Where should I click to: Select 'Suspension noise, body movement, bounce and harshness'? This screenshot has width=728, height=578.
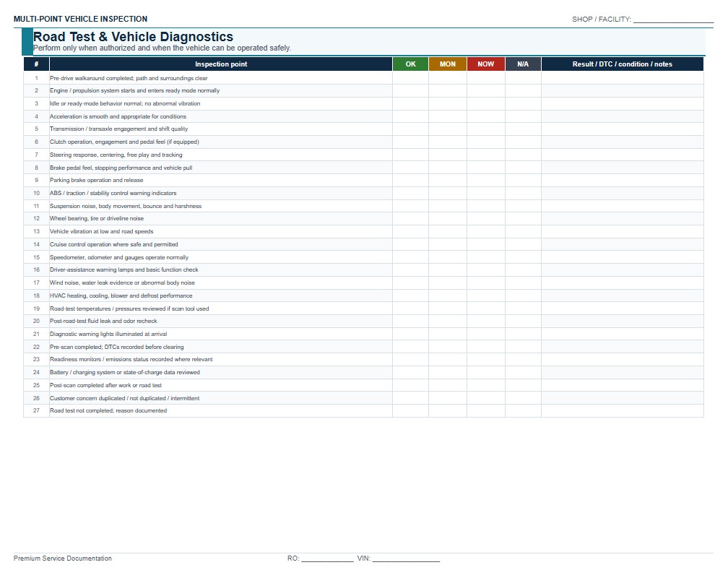126,207
